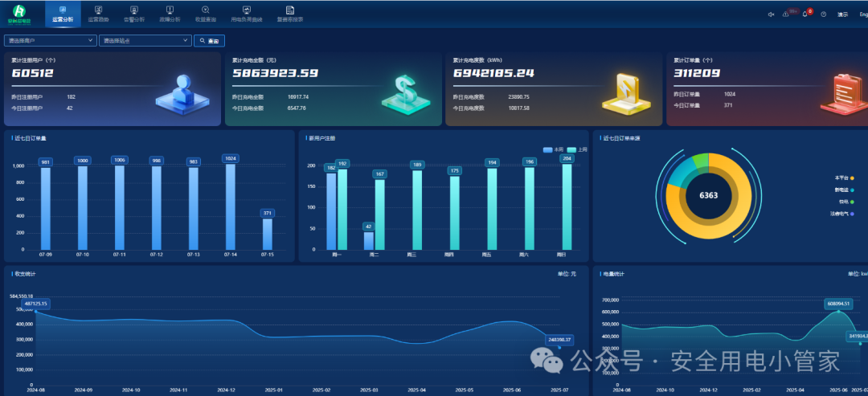Open the 用电负荷曲线 tab
Screen dimensions: 868x396
[247, 14]
